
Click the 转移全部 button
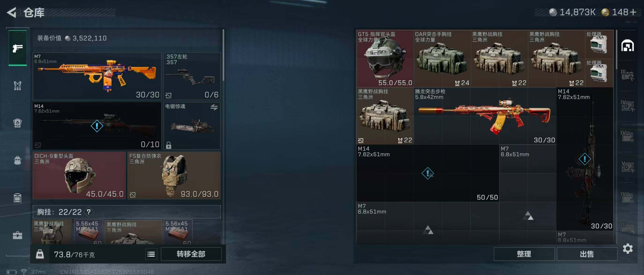[191, 254]
